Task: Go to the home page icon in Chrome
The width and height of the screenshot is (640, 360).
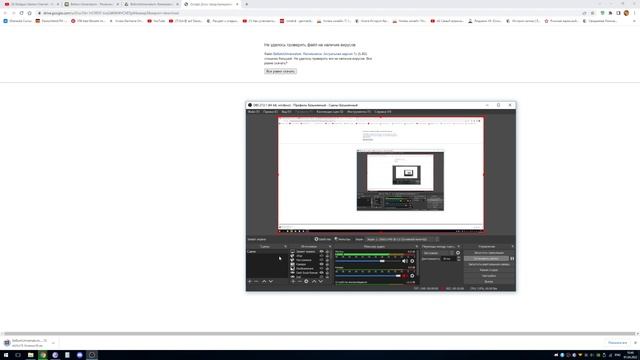Action: click(x=29, y=13)
